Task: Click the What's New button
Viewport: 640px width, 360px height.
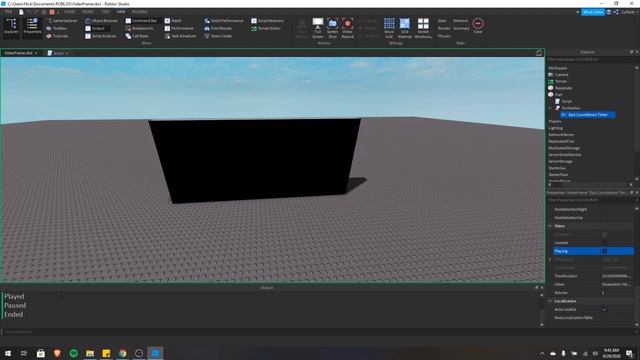Action: point(593,12)
